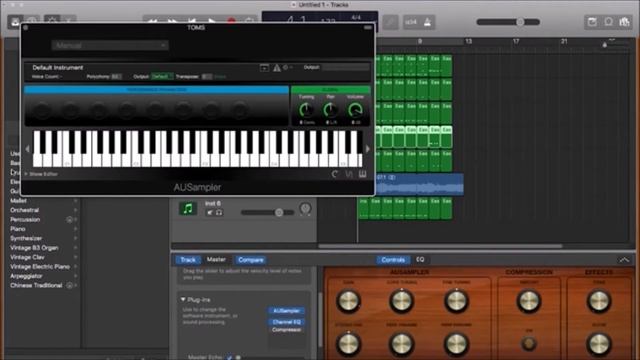The image size is (640, 360).
Task: Click bar 13 on the timeline ruler
Action: point(468,41)
